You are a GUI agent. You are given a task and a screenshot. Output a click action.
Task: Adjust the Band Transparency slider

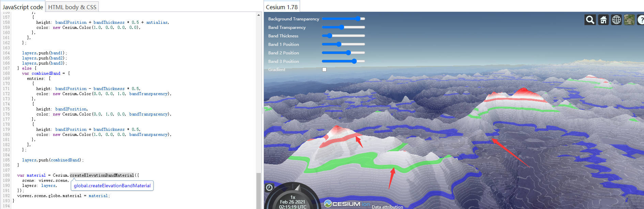coord(343,27)
